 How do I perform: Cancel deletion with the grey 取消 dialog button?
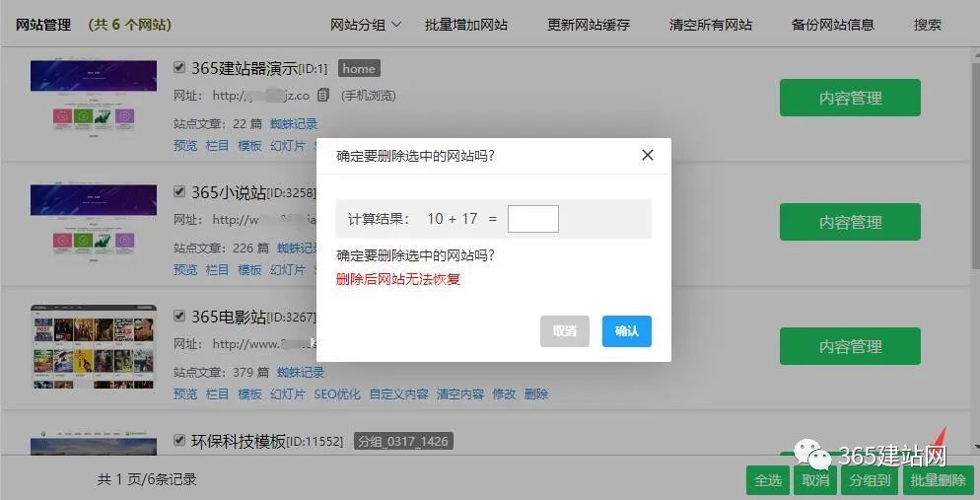click(565, 331)
